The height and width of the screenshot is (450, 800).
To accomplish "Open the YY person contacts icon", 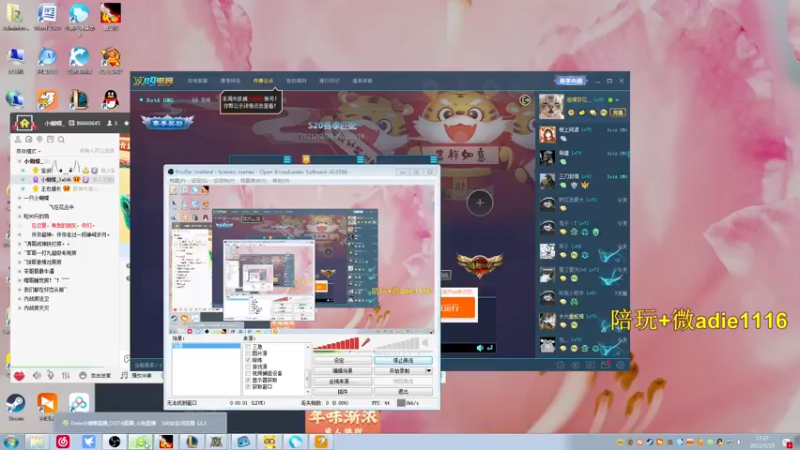I will [18, 139].
